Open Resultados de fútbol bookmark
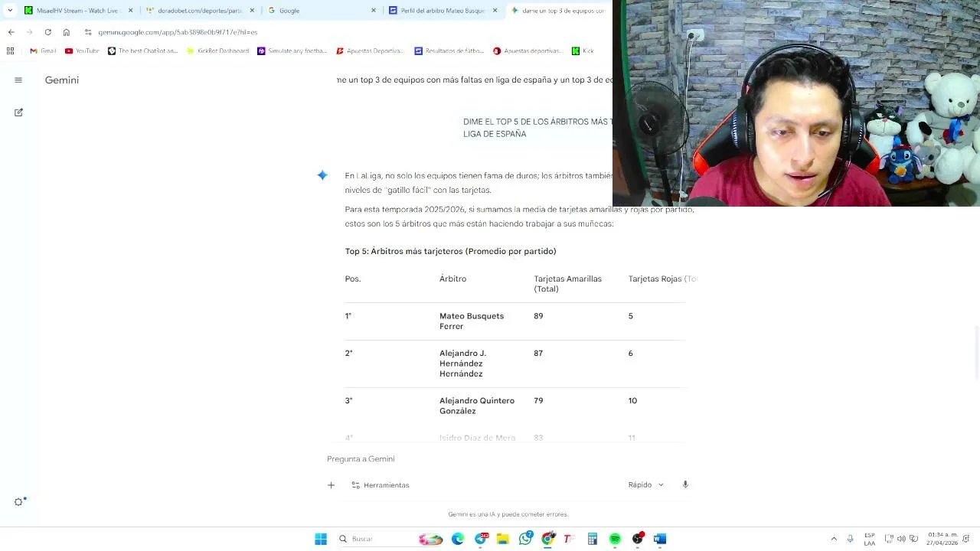980x551 pixels. [449, 51]
